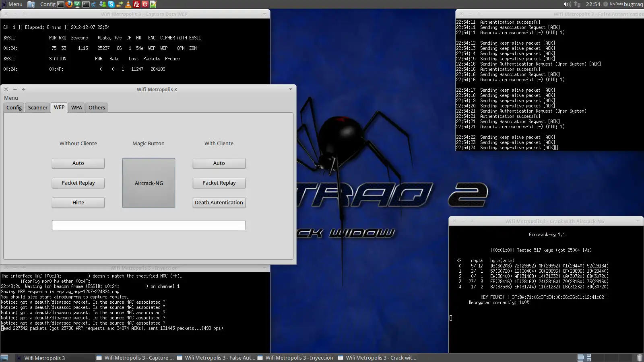Viewport: 644px width, 362px height.
Task: Click the Magic Button label
Action: click(x=149, y=143)
